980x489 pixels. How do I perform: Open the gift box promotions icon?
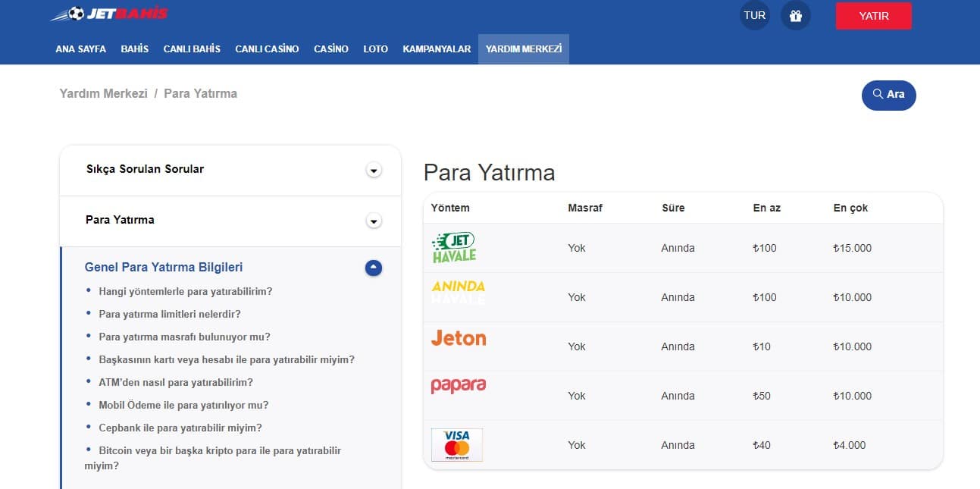point(795,15)
